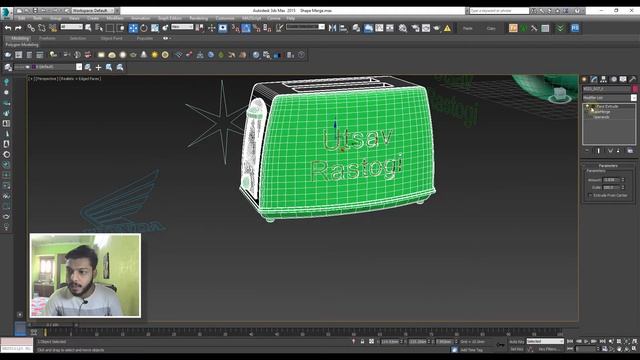
Task: Click the Play Animation button
Action: pyautogui.click(x=587, y=341)
